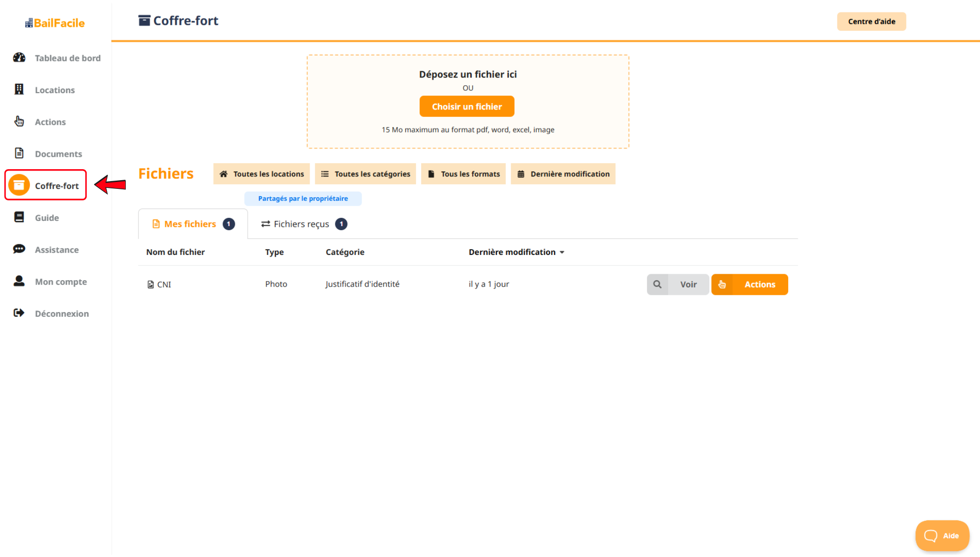980x557 pixels.
Task: Click the magnifier icon on Voir button
Action: pyautogui.click(x=657, y=284)
